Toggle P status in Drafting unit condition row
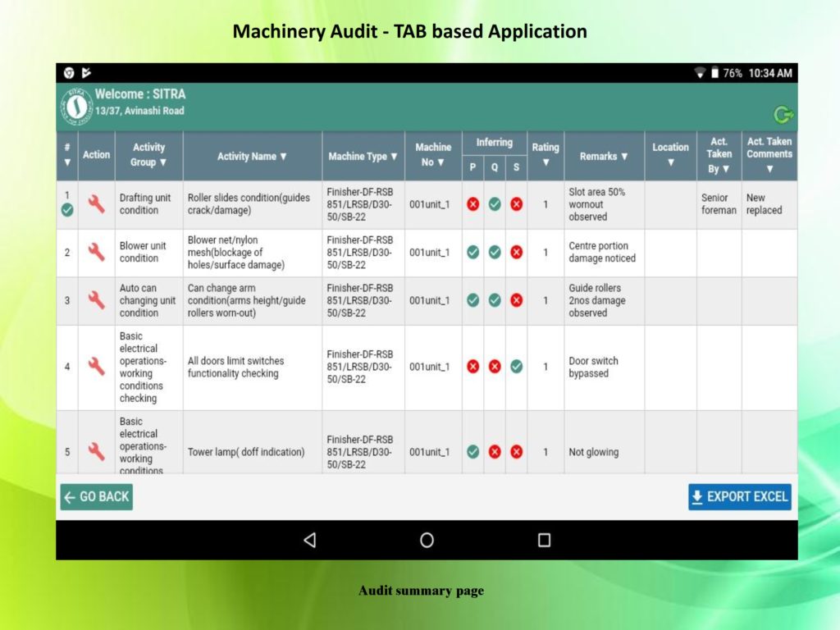The height and width of the screenshot is (630, 840). coord(473,204)
